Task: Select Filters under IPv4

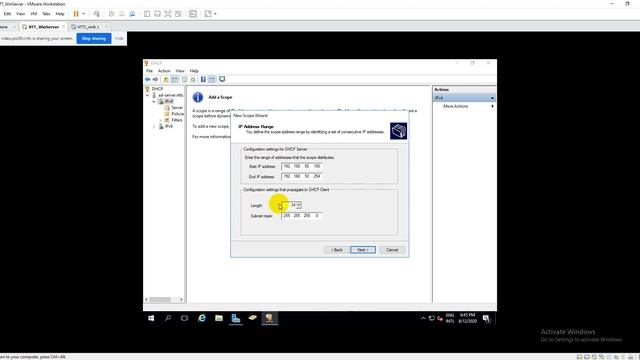Action: pos(176,120)
